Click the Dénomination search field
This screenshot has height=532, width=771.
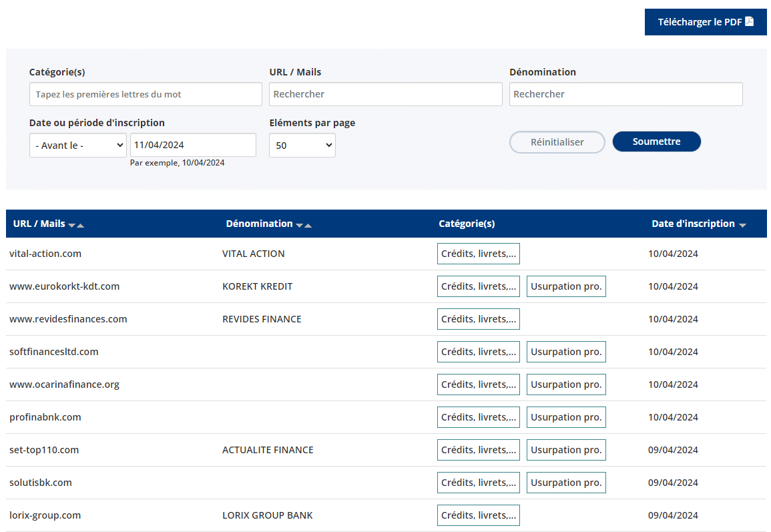click(x=626, y=94)
